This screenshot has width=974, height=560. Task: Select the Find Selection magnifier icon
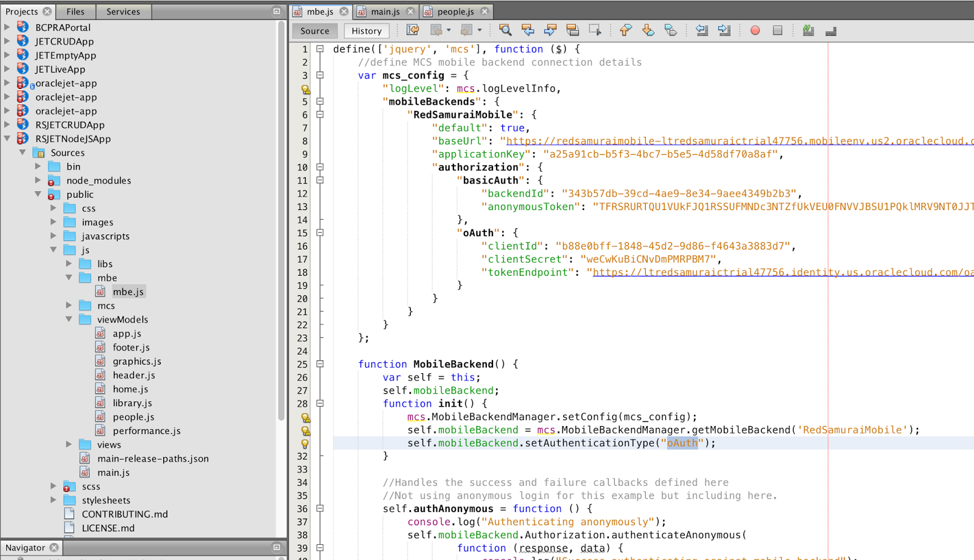tap(505, 29)
